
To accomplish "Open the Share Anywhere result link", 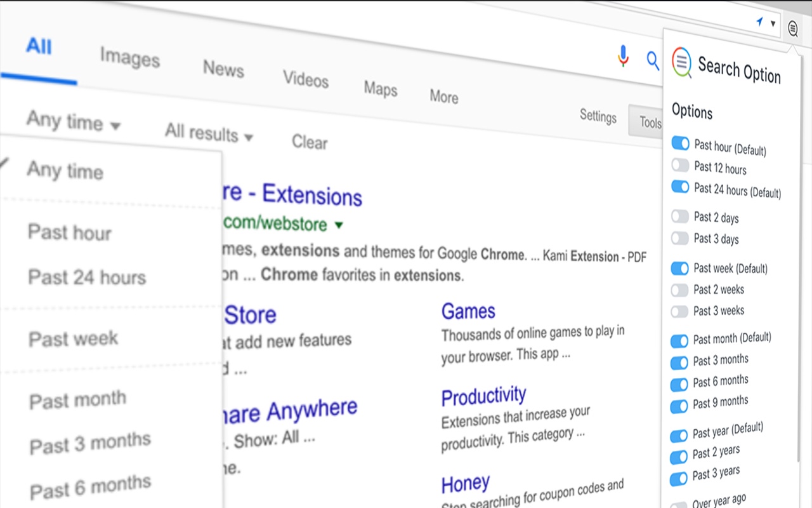I will point(290,411).
